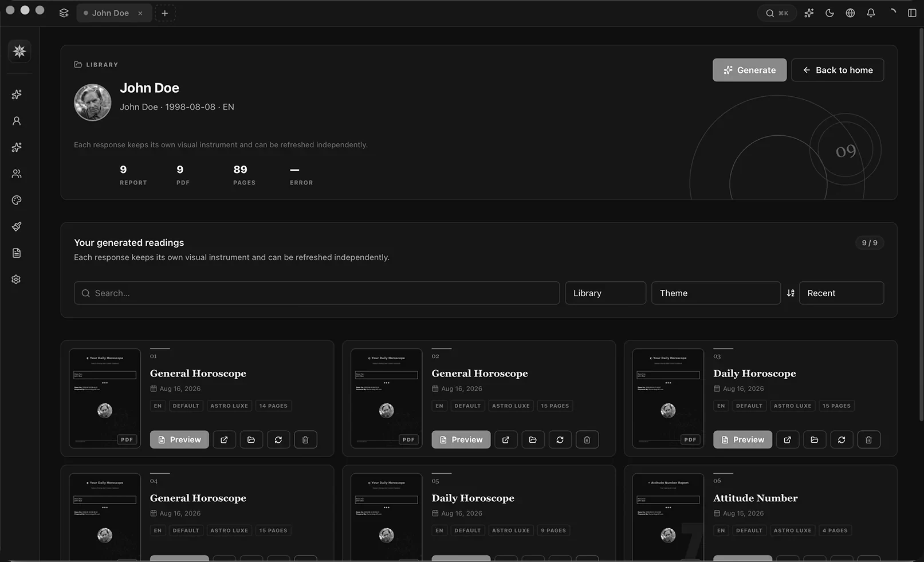Click the 89 PAGES statistic
The width and height of the screenshot is (924, 562).
point(244,175)
